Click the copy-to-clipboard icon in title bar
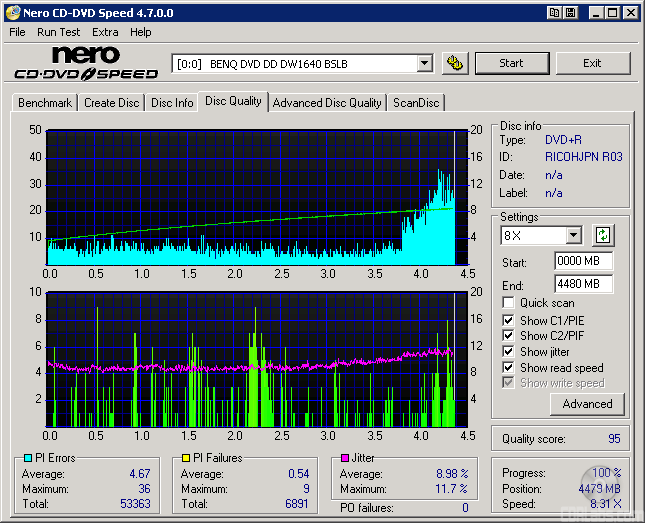The width and height of the screenshot is (645, 523). point(554,13)
